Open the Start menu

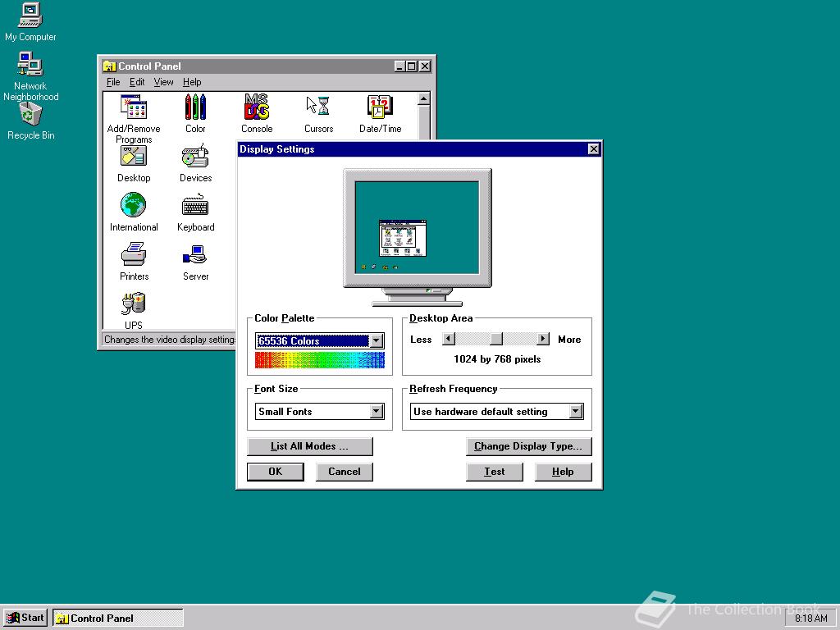(25, 618)
